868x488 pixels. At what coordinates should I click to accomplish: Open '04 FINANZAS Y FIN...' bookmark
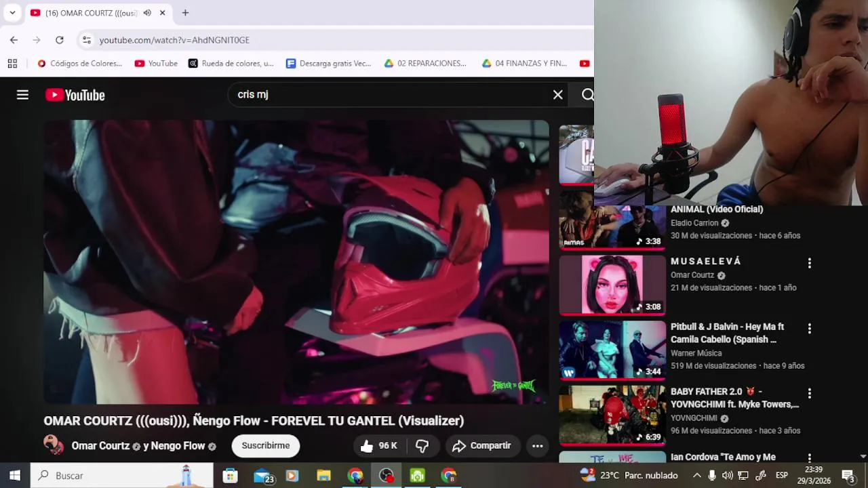pyautogui.click(x=524, y=64)
